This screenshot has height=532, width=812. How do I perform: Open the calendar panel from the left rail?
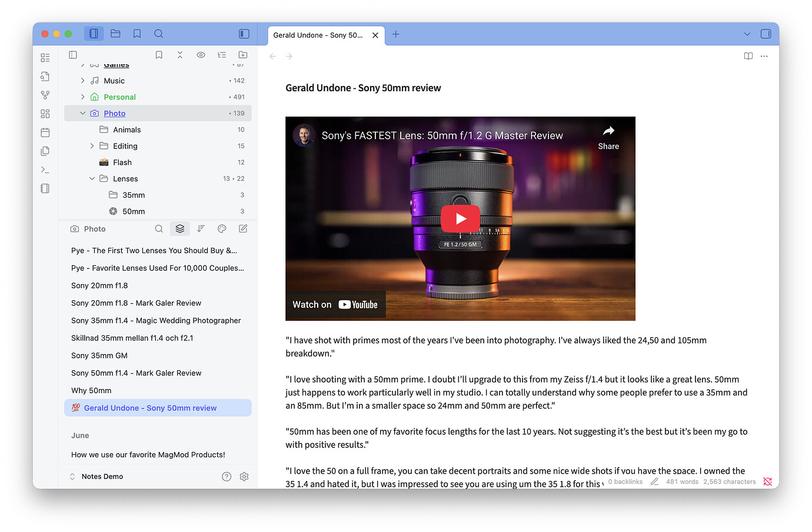tap(45, 132)
